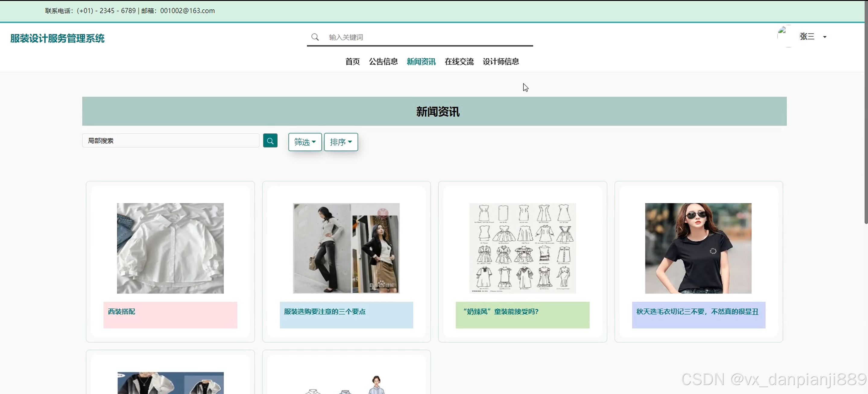
Task: Click the white shirt news thumbnail
Action: 170,248
